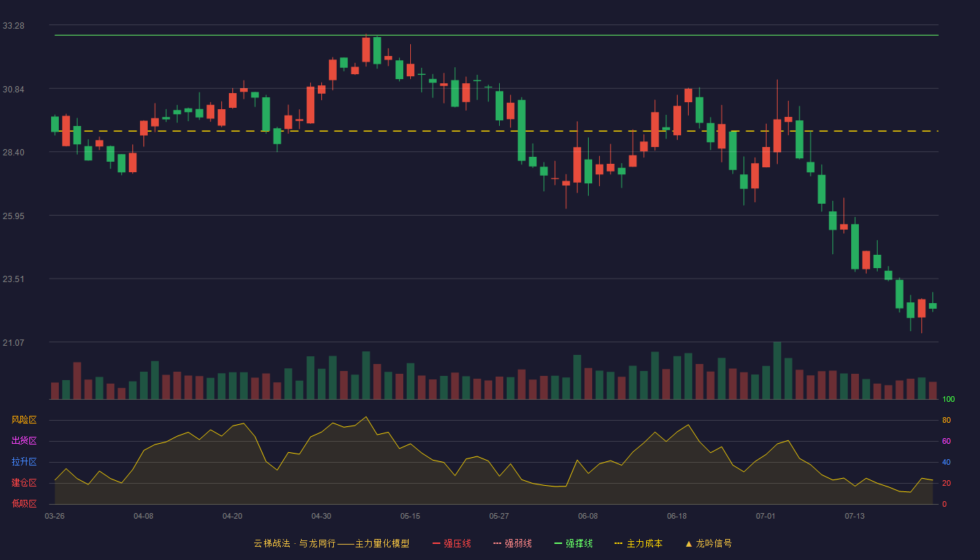
Task: Click the 40 indicator axis value
Action: click(946, 462)
